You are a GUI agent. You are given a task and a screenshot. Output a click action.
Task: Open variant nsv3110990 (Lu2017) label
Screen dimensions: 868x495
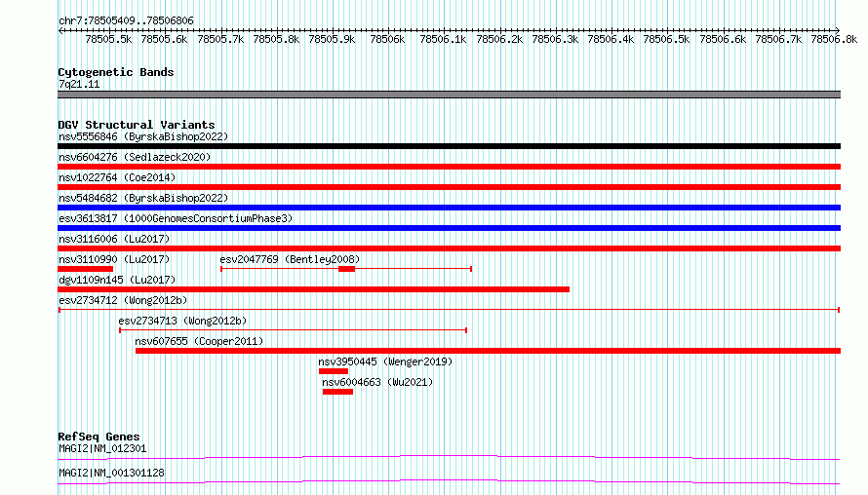[x=114, y=259]
